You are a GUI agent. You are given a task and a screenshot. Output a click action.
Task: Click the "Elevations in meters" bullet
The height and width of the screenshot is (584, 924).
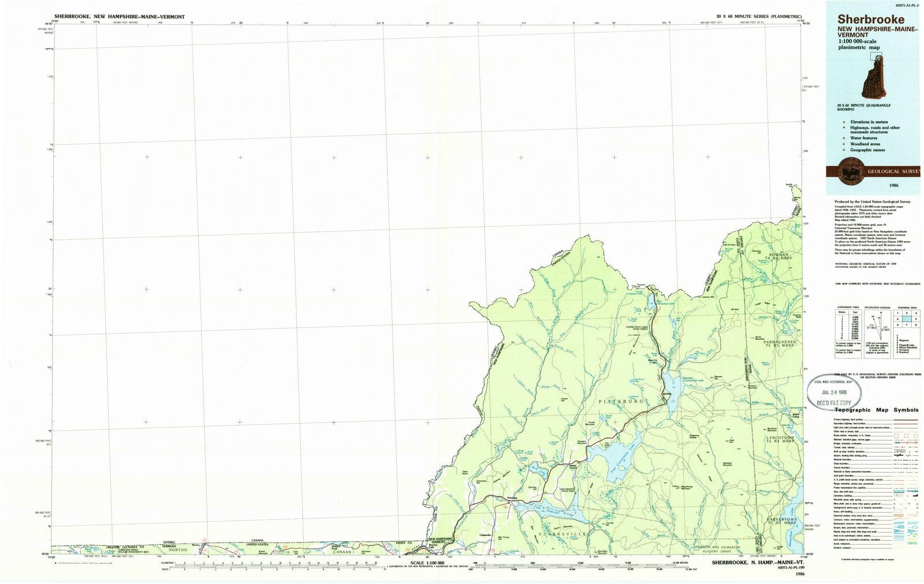(869, 122)
